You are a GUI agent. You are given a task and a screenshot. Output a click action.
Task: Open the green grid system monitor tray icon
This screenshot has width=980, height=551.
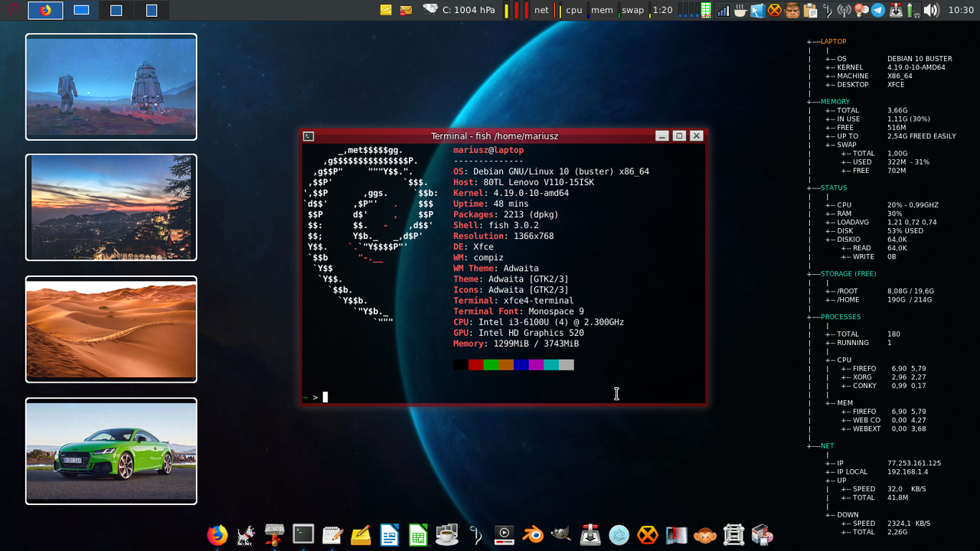point(705,10)
